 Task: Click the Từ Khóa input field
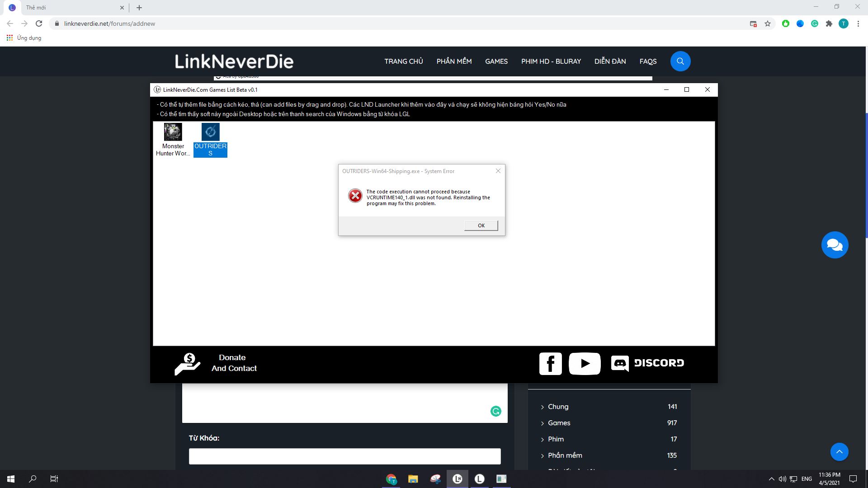(x=344, y=456)
